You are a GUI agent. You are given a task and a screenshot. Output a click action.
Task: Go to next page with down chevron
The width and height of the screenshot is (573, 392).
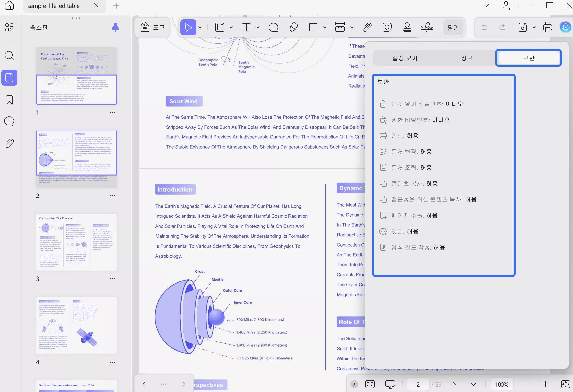(x=473, y=384)
